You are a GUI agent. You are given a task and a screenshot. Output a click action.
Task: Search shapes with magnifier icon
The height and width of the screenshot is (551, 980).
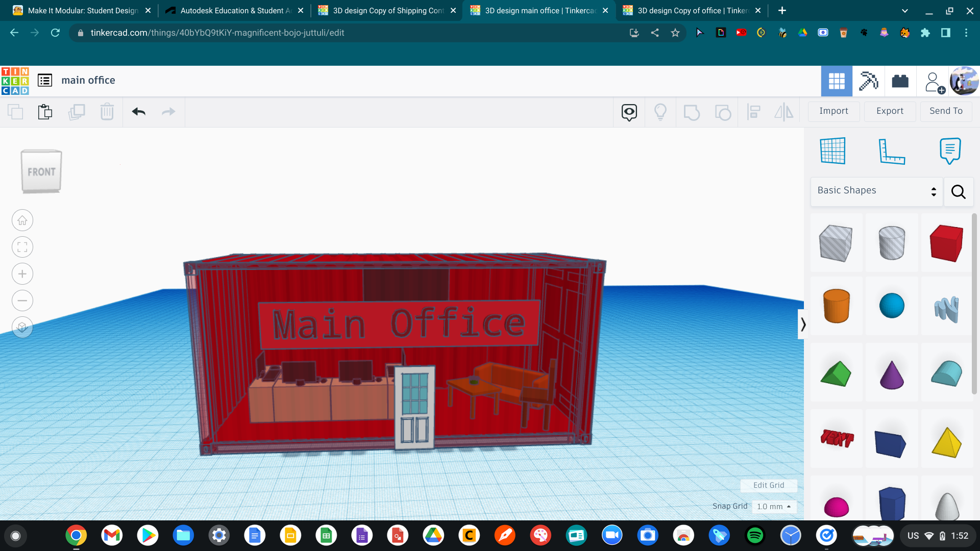(x=958, y=192)
